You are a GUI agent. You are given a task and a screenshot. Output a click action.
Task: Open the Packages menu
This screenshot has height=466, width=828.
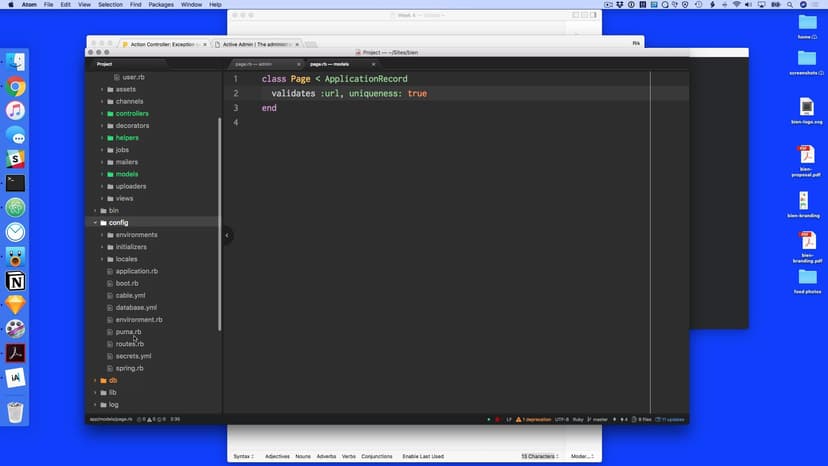tap(161, 5)
